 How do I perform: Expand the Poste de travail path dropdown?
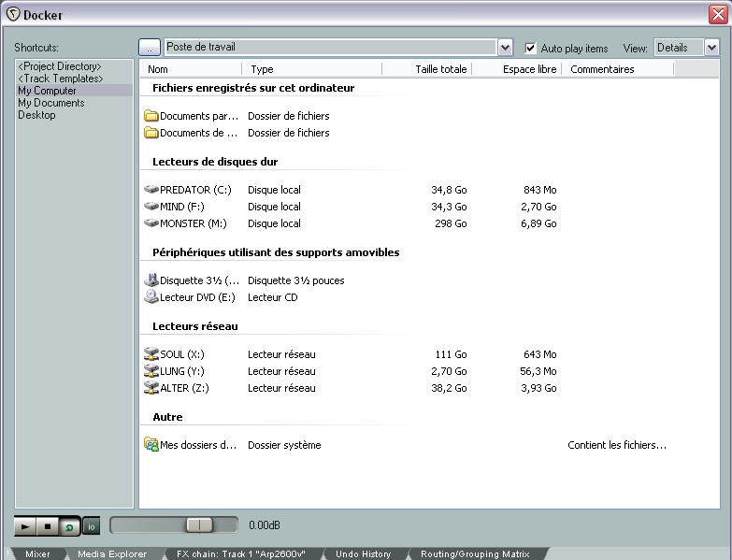[506, 48]
